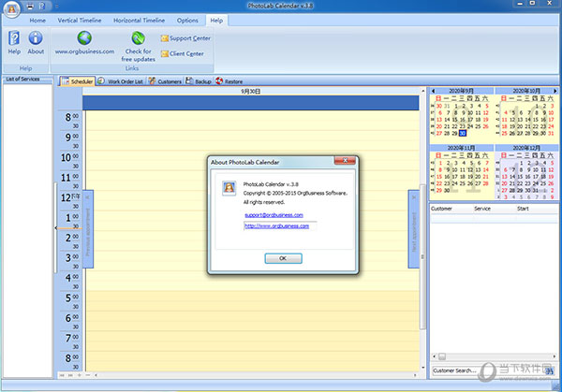The height and width of the screenshot is (392, 562).
Task: Click left arrow of customer list scrollbar
Action: pos(435,356)
